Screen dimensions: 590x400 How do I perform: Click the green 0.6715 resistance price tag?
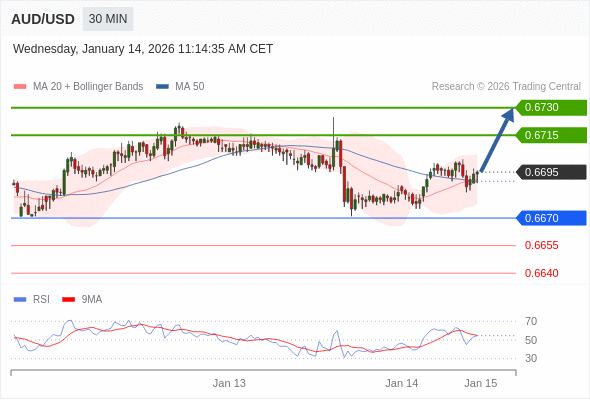click(x=551, y=135)
